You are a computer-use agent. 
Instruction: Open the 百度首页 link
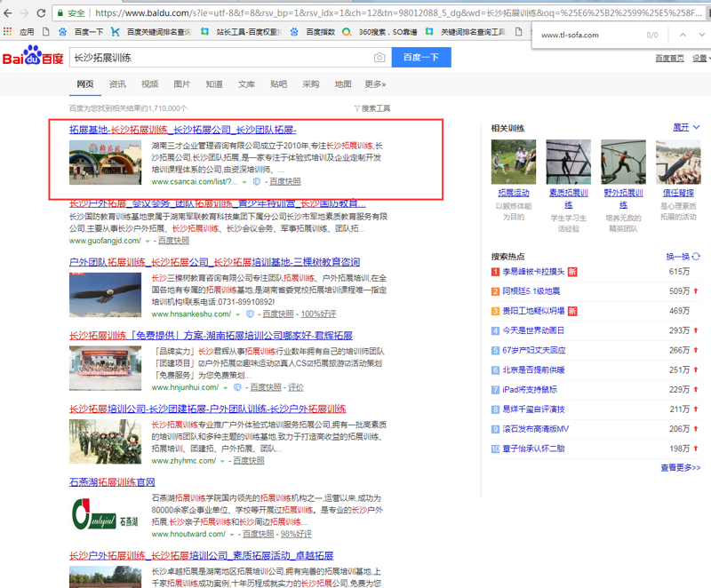click(x=670, y=58)
